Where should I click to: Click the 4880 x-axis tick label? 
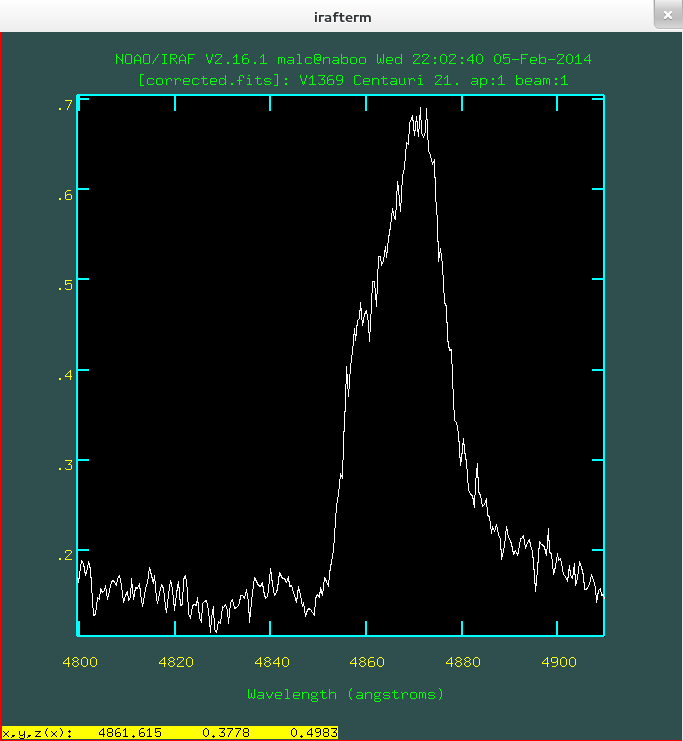(463, 662)
